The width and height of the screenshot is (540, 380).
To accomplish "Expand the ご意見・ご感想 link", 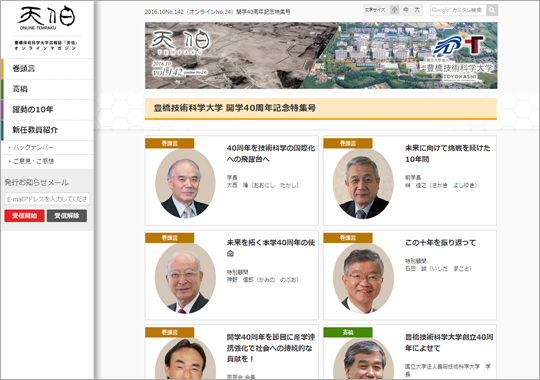I will tap(33, 161).
